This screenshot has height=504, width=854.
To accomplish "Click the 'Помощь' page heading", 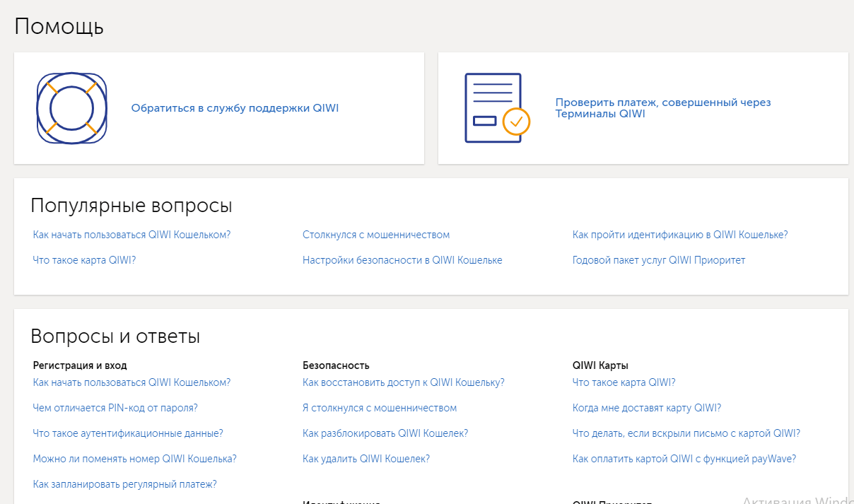I will pyautogui.click(x=59, y=27).
